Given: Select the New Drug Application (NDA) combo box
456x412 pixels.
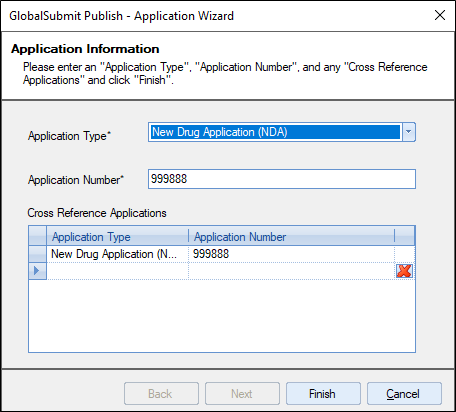Looking at the screenshot, I should click(x=282, y=132).
